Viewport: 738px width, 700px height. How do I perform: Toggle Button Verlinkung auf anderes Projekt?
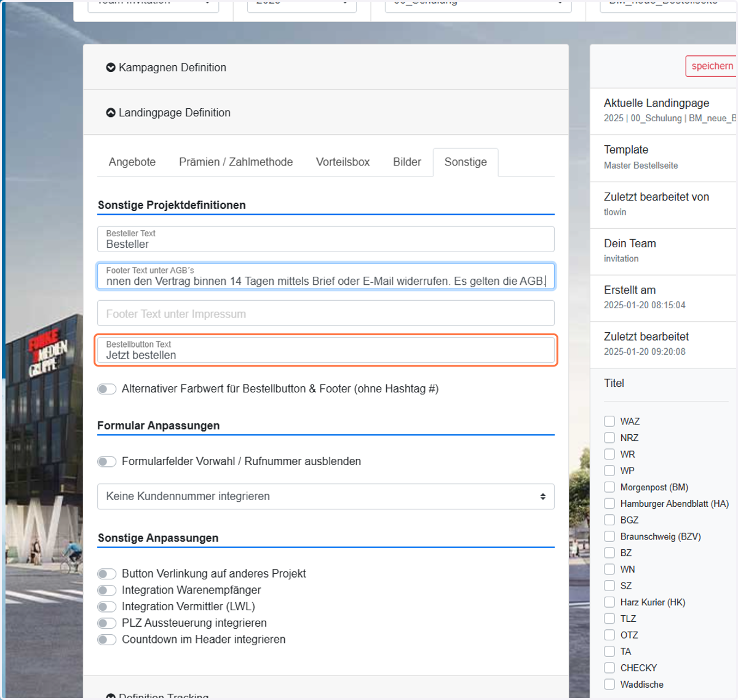point(107,574)
